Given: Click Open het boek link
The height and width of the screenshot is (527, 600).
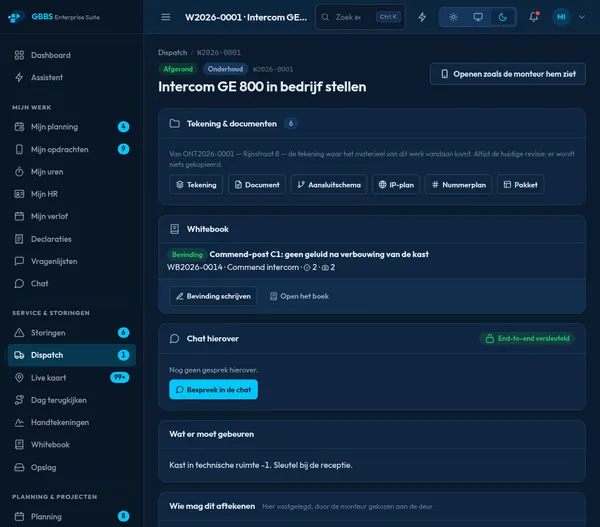Looking at the screenshot, I should click(299, 296).
